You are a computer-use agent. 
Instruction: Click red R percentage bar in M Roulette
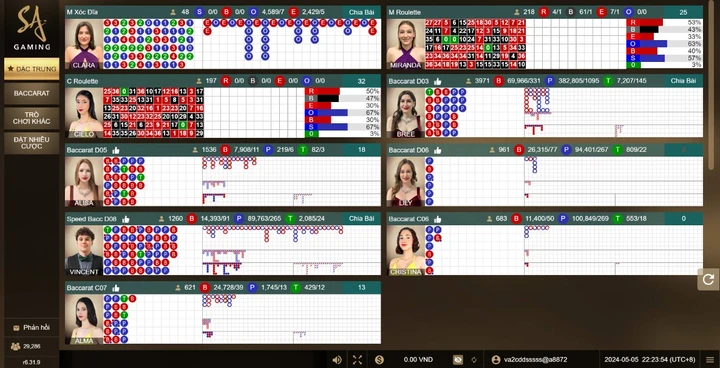pos(646,22)
